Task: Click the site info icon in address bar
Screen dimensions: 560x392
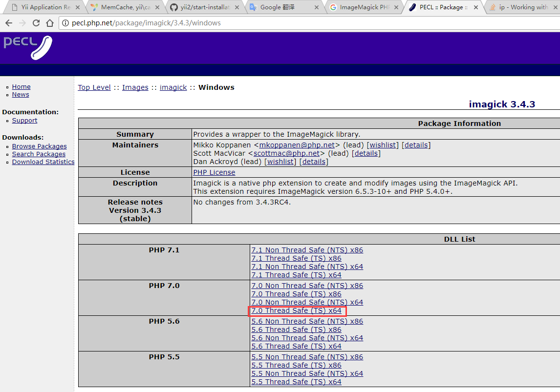Action: (65, 23)
